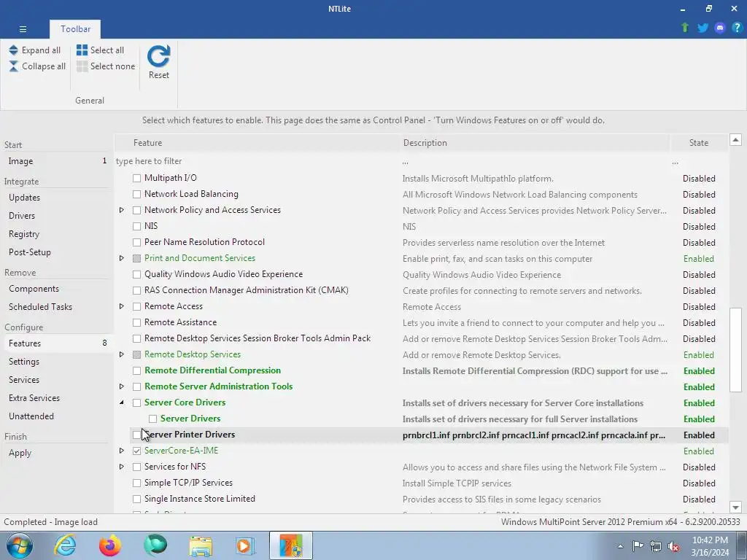Expand the Services for NFS node
Image resolution: width=747 pixels, height=560 pixels.
click(122, 467)
